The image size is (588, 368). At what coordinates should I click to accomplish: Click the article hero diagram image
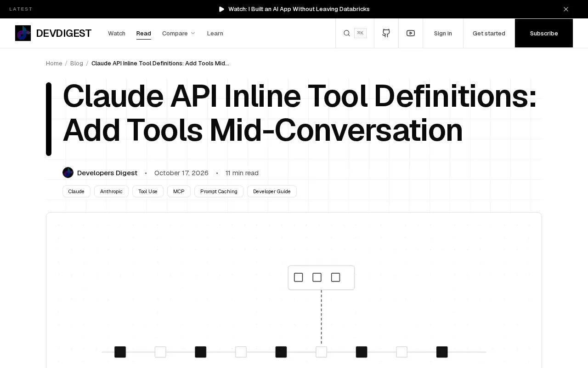point(294,290)
